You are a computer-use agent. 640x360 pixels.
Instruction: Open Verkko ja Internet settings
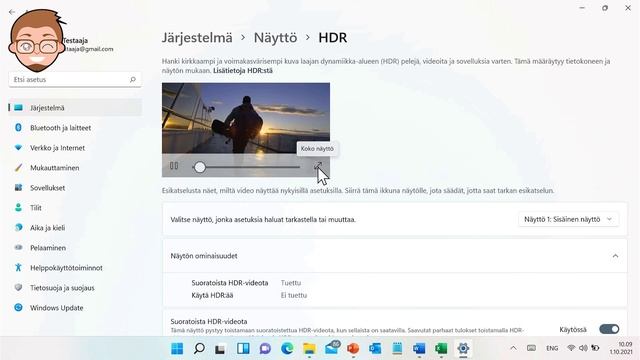[75, 148]
